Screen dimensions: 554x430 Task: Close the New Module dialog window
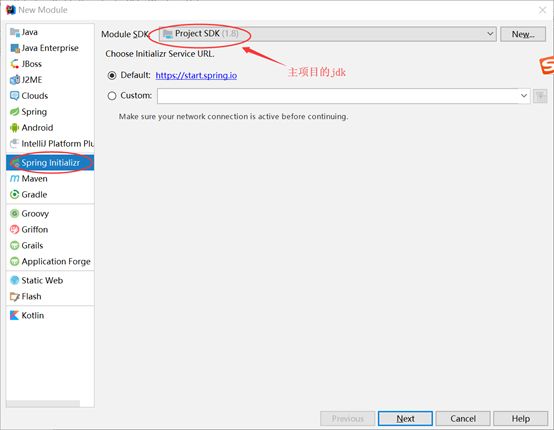(x=542, y=10)
